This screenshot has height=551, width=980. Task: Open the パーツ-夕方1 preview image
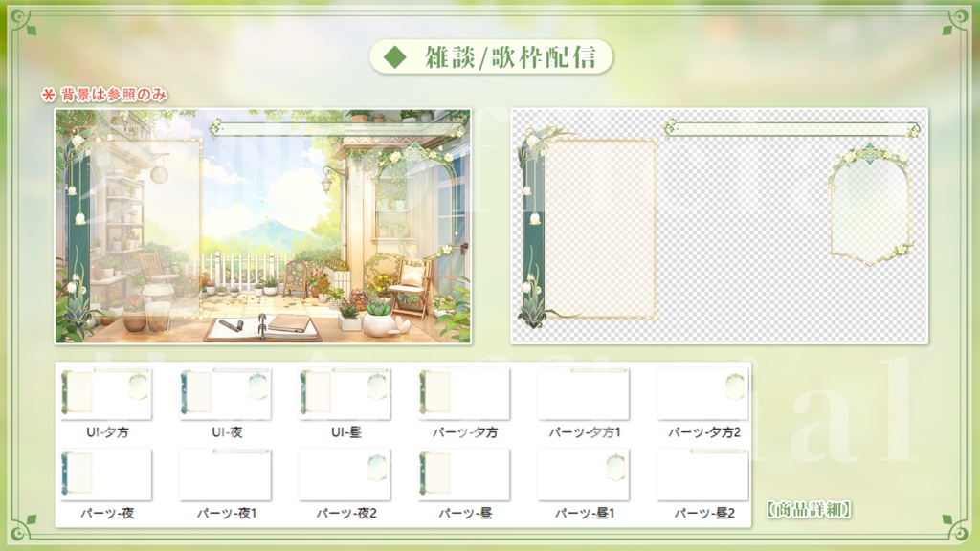click(x=582, y=392)
